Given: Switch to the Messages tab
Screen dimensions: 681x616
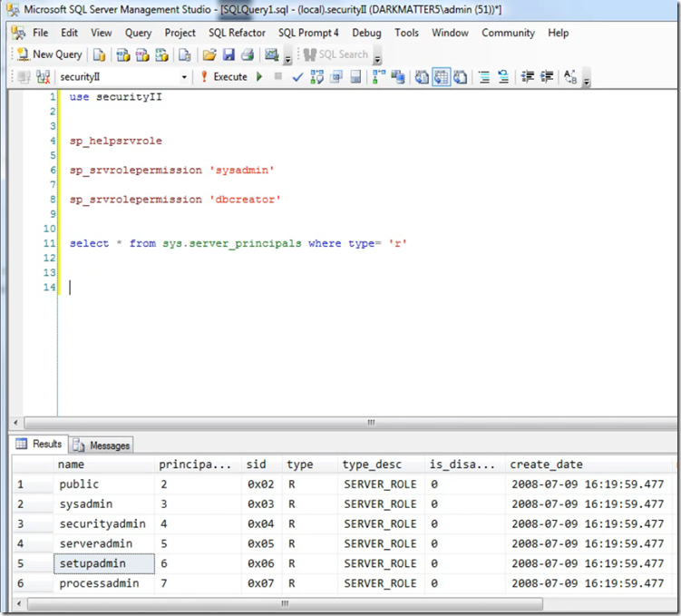Looking at the screenshot, I should (x=102, y=445).
